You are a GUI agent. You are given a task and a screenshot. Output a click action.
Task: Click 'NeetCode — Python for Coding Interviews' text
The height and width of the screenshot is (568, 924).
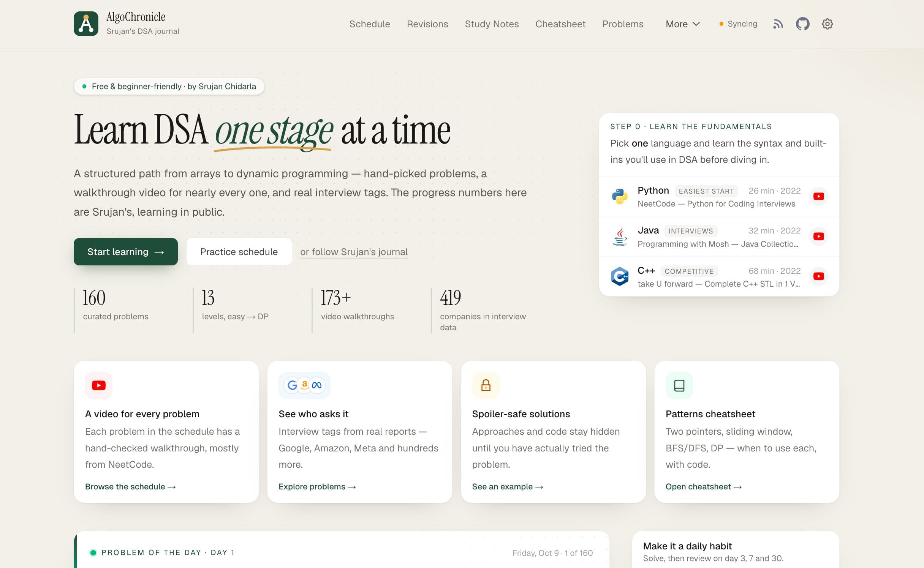click(x=716, y=204)
